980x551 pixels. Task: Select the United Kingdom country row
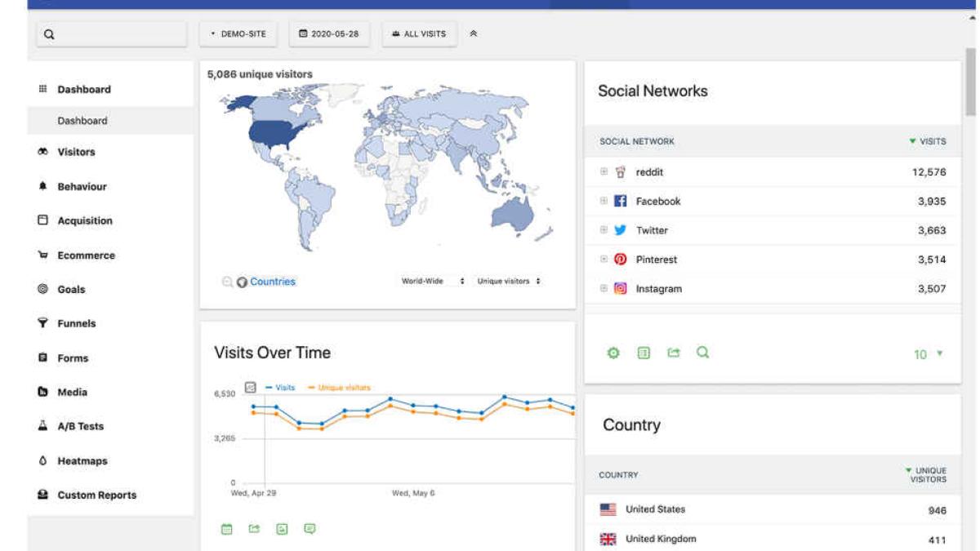point(773,539)
